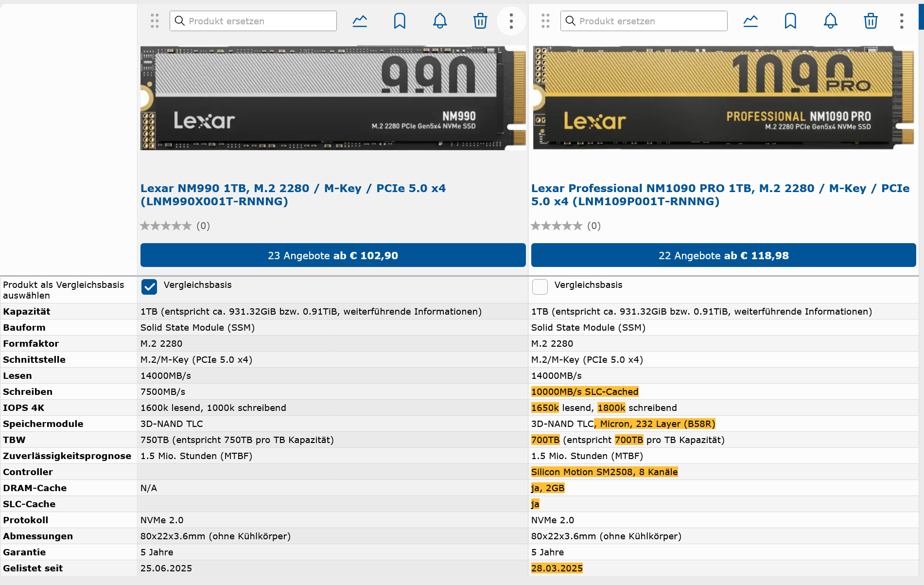This screenshot has width=924, height=585.
Task: Click the Bauform row label
Action: (24, 327)
